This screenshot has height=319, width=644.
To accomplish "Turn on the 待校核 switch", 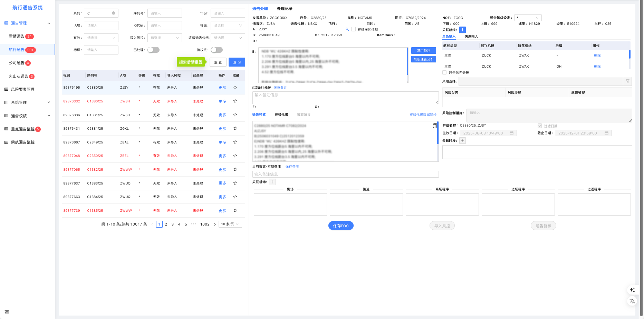I will (217, 50).
